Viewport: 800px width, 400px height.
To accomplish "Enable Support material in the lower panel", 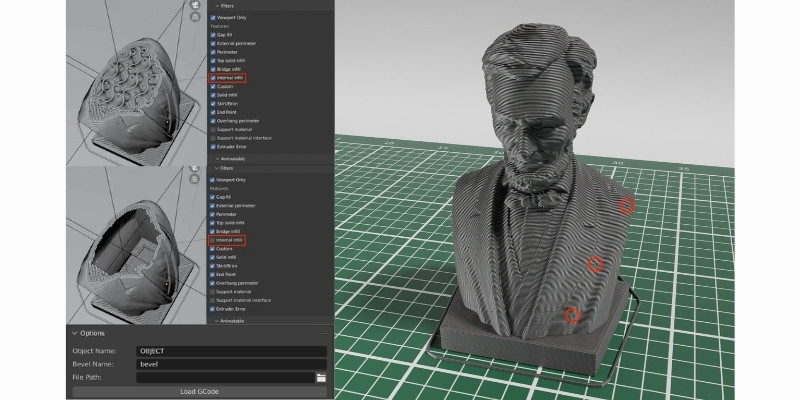I will pyautogui.click(x=213, y=292).
